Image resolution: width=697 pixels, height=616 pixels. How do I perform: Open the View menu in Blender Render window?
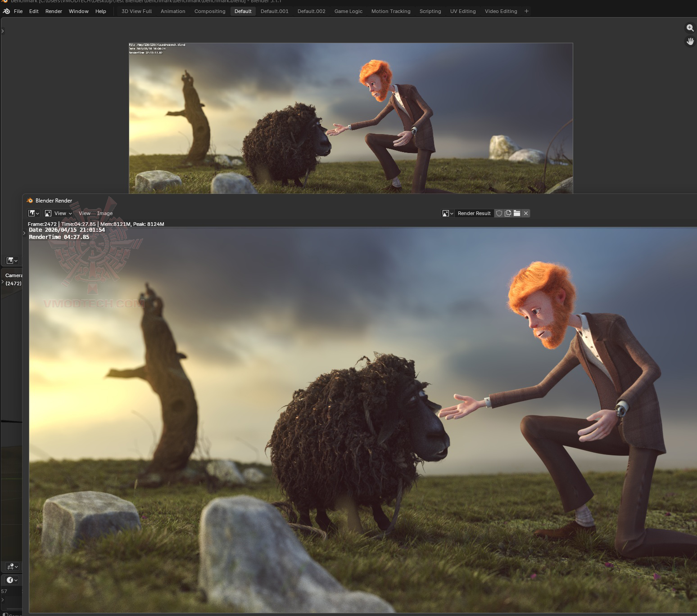click(x=85, y=213)
